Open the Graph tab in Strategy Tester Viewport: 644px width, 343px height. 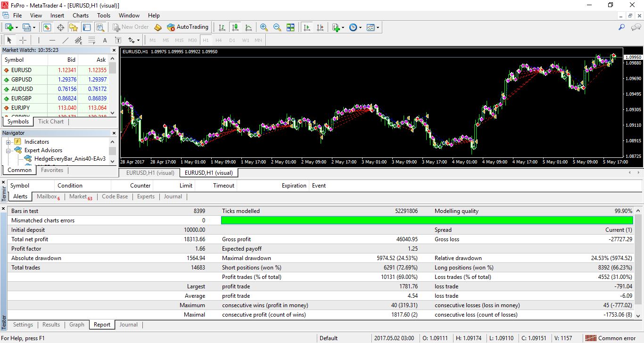[x=77, y=325]
